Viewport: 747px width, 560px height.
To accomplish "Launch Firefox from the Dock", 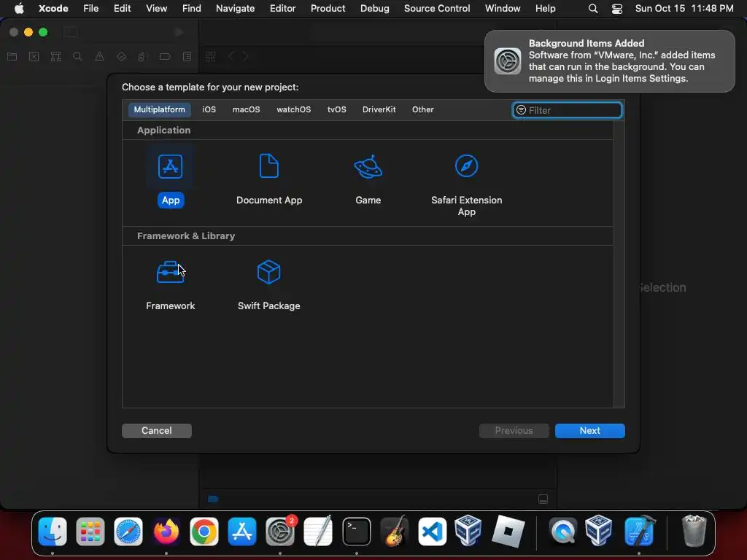I will click(x=166, y=531).
